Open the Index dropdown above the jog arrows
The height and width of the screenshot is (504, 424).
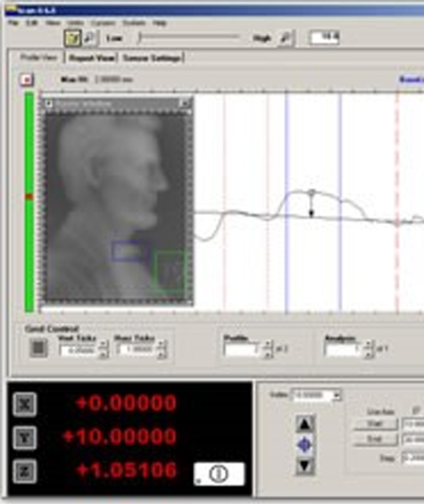pos(337,395)
